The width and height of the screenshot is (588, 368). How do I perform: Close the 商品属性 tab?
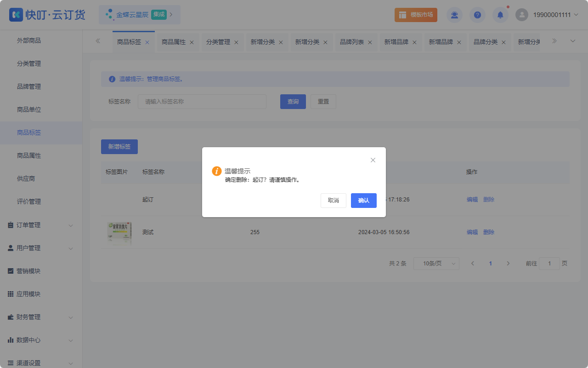coord(192,42)
